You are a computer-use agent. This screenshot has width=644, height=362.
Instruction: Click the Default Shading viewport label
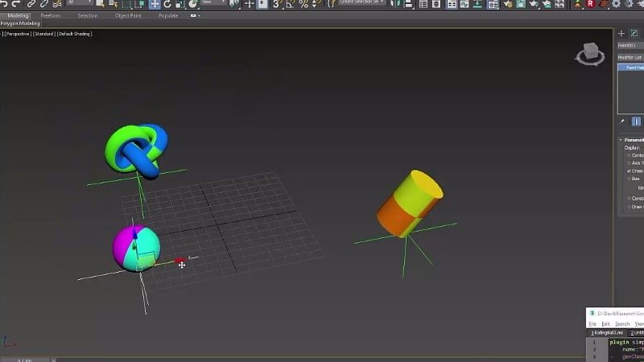point(74,33)
